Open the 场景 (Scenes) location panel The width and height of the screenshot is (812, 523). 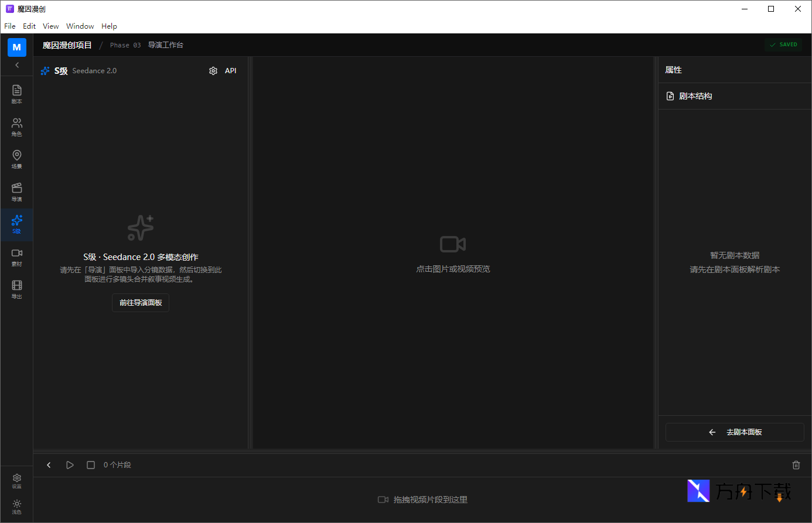pos(16,159)
